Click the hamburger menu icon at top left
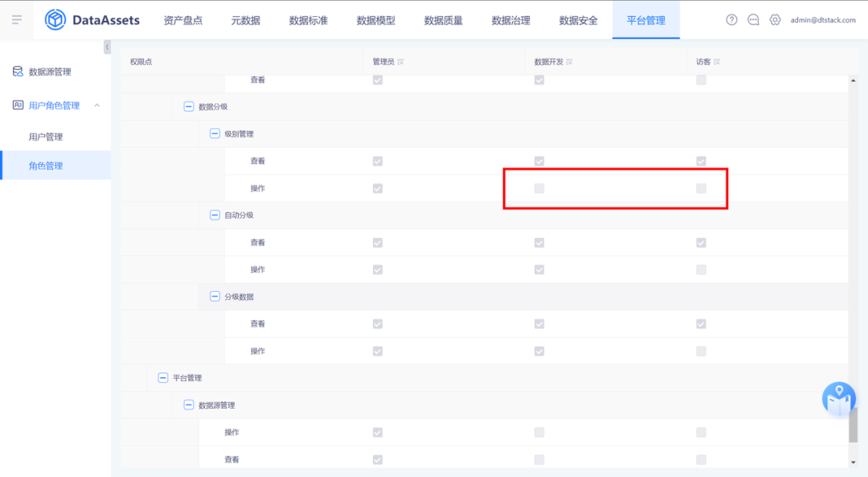The height and width of the screenshot is (477, 868). coord(16,19)
